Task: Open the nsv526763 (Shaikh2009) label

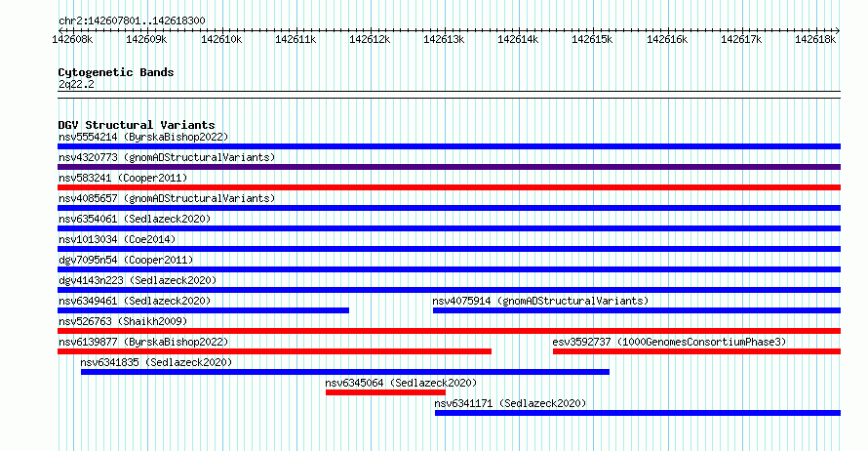Action: pyautogui.click(x=123, y=321)
